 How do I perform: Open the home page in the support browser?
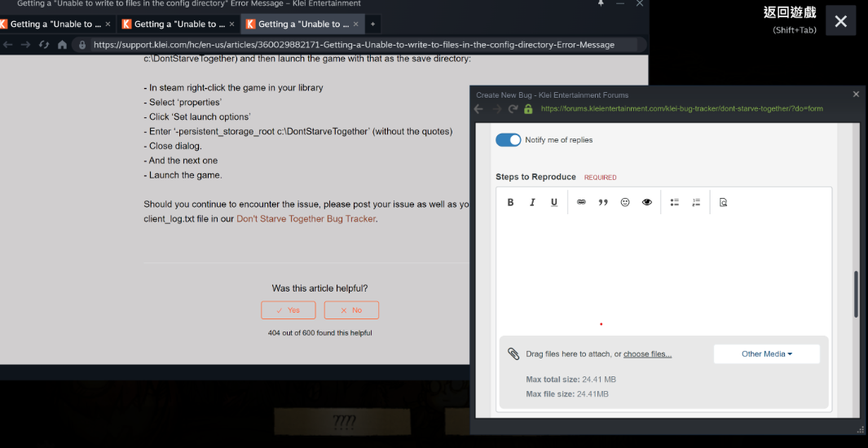coord(63,45)
